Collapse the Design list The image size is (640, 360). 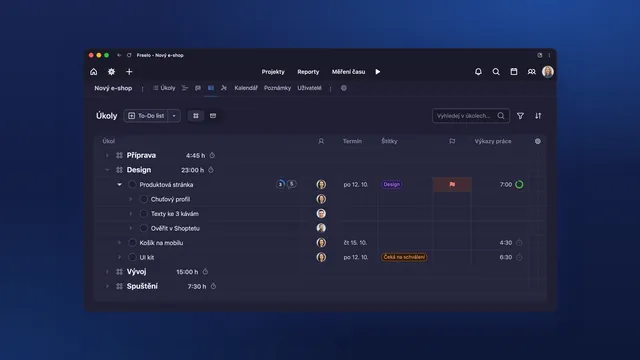pyautogui.click(x=107, y=170)
